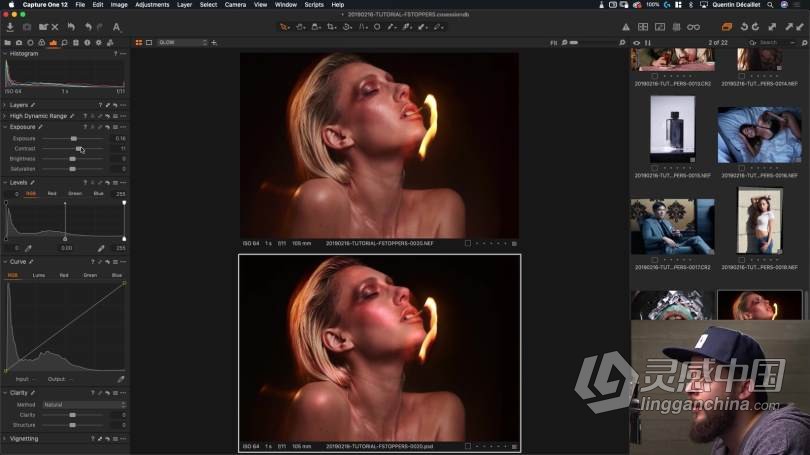810x455 pixels.
Task: Toggle checkbox under woman on bed thumbnail
Action: 741,168
